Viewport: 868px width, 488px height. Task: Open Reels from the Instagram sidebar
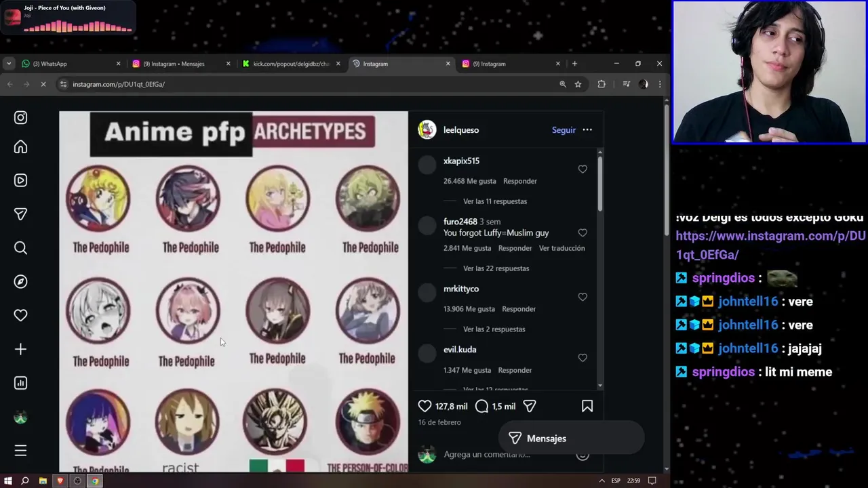tap(20, 180)
